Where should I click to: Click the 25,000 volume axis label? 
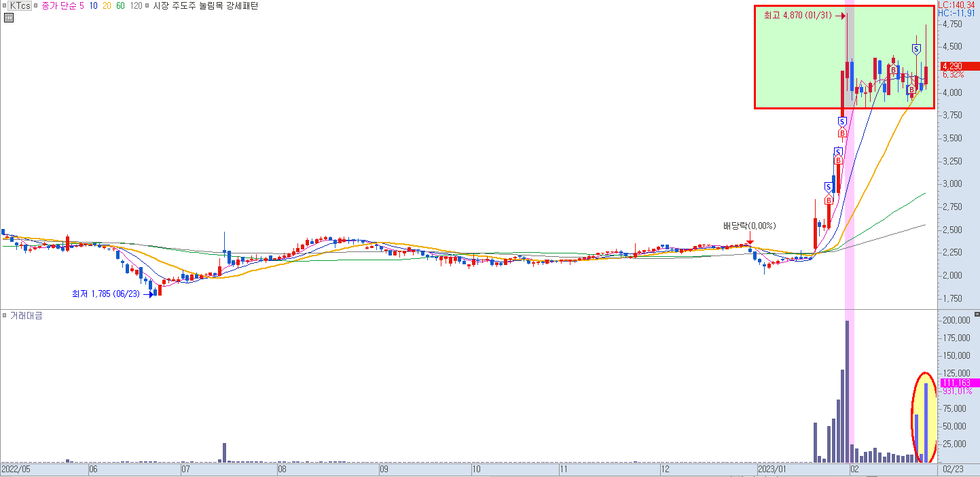pyautogui.click(x=954, y=444)
